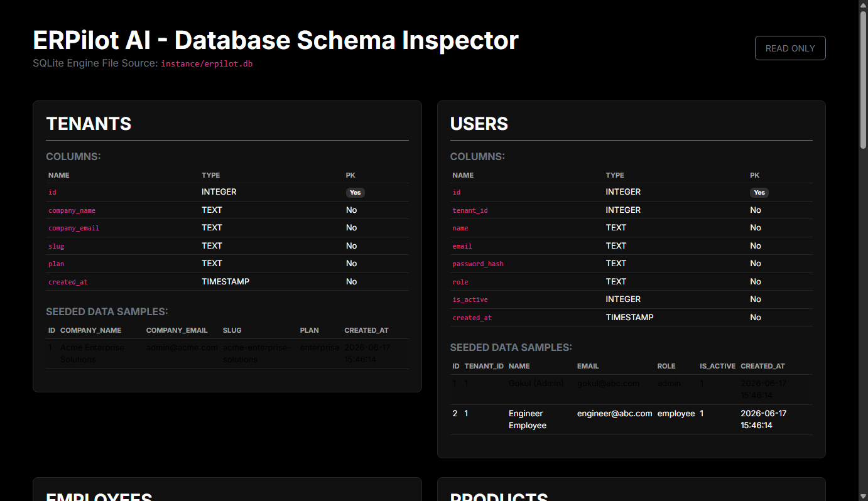Click IS_ACTIVE header in USERS samples
Viewport: 868px width, 501px height.
click(x=717, y=366)
